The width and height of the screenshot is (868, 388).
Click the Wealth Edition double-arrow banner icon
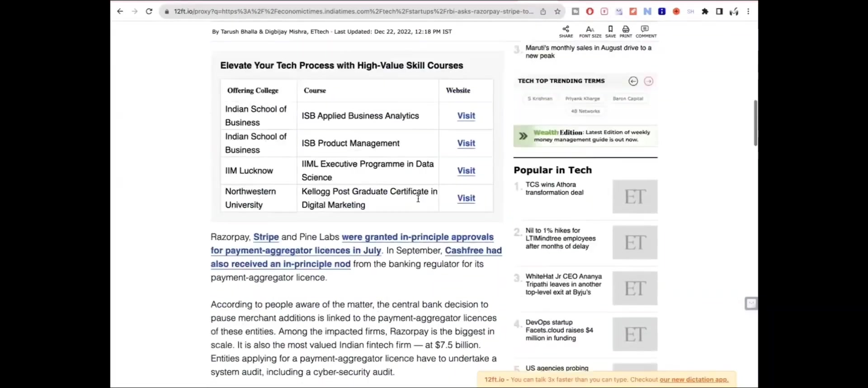[523, 136]
